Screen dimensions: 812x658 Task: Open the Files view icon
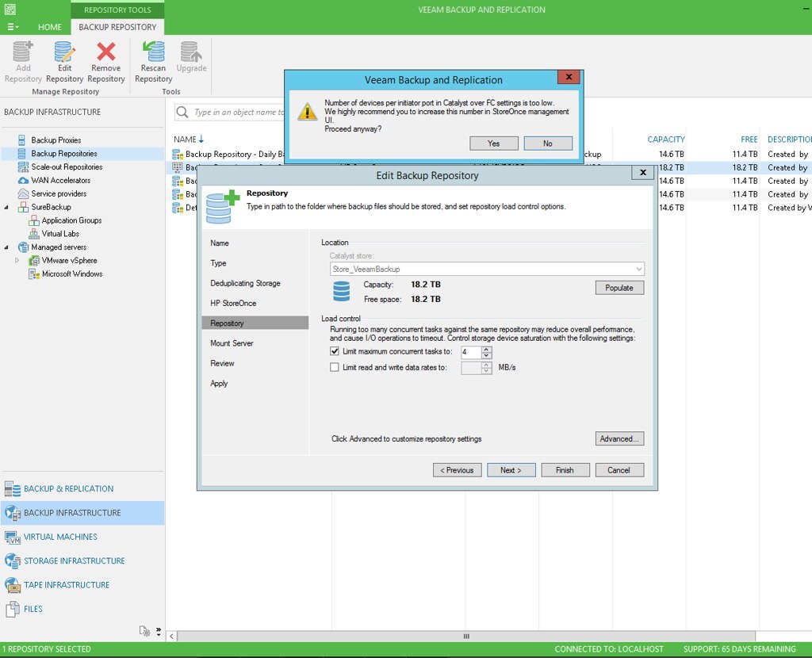pos(13,609)
